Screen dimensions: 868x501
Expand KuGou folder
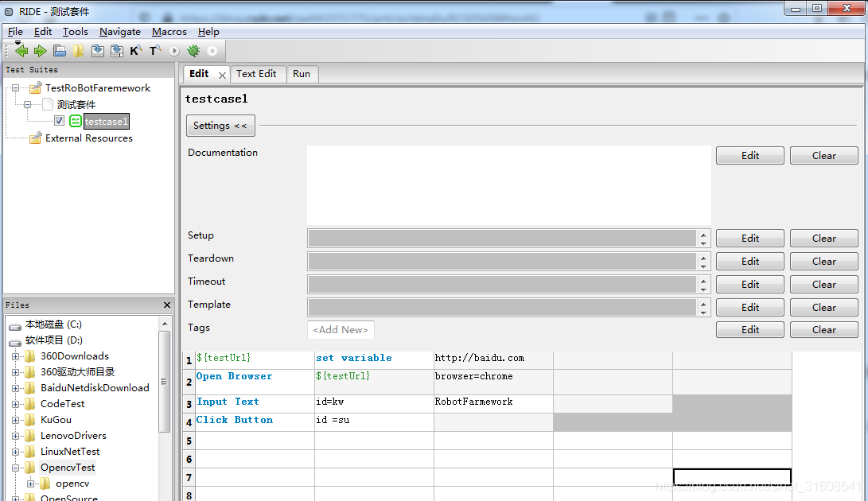15,420
